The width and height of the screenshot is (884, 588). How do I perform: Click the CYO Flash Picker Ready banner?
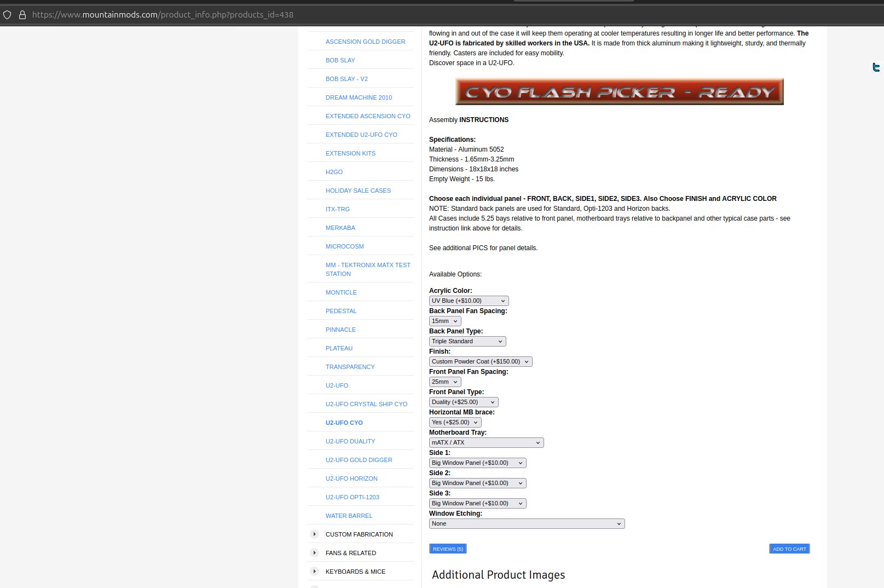619,92
